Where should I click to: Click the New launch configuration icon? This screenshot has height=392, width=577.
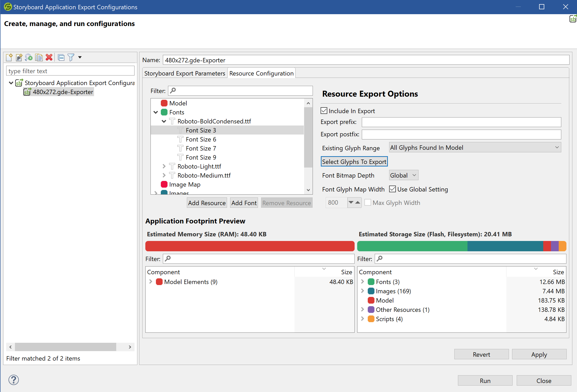(9, 57)
